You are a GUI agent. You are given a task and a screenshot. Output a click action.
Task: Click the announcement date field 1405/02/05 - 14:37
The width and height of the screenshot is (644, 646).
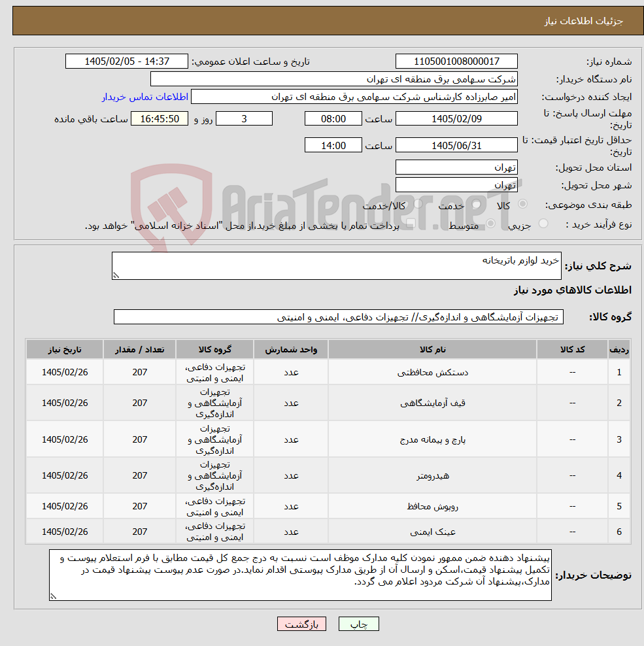tap(126, 61)
